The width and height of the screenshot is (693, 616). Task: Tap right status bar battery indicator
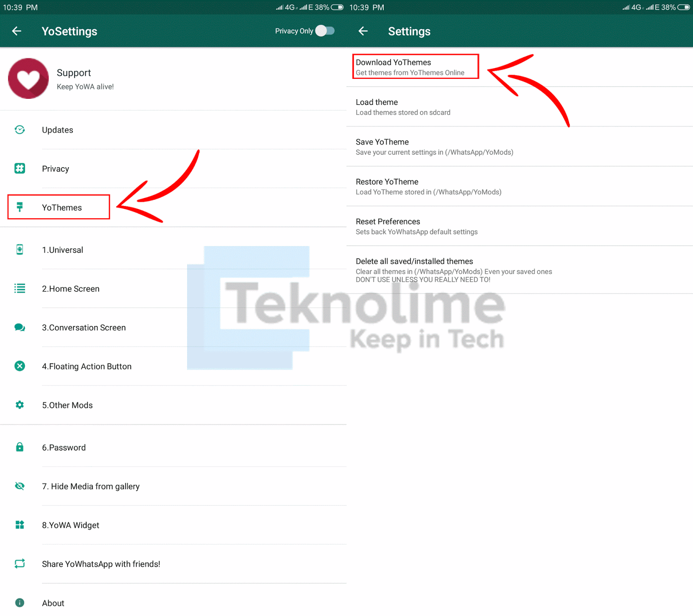coord(684,7)
